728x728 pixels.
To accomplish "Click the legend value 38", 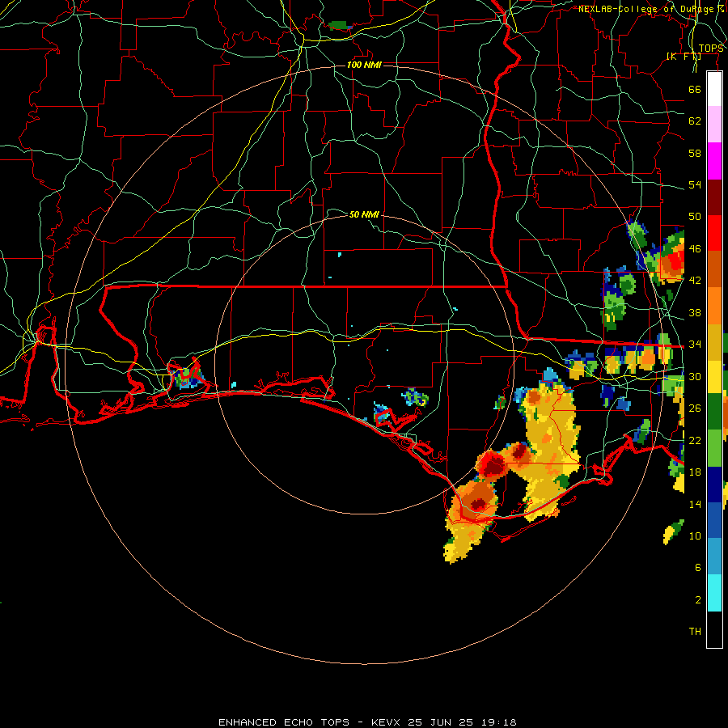I will pos(695,312).
